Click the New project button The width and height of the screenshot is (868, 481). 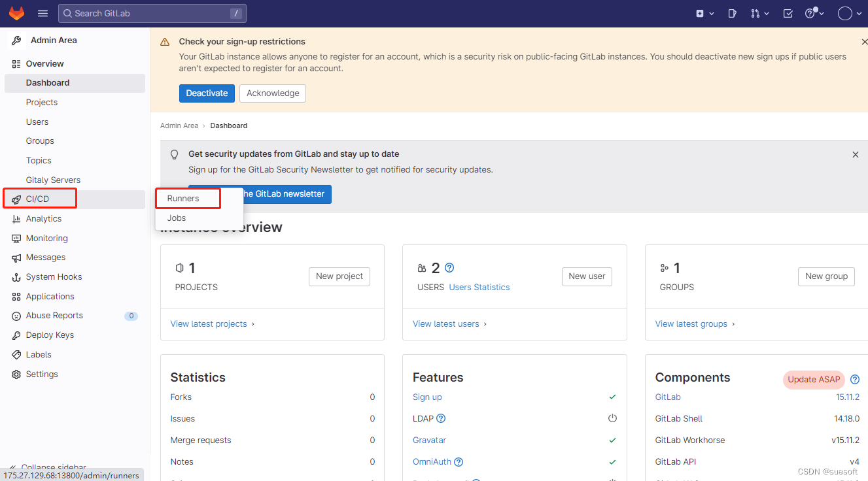339,276
